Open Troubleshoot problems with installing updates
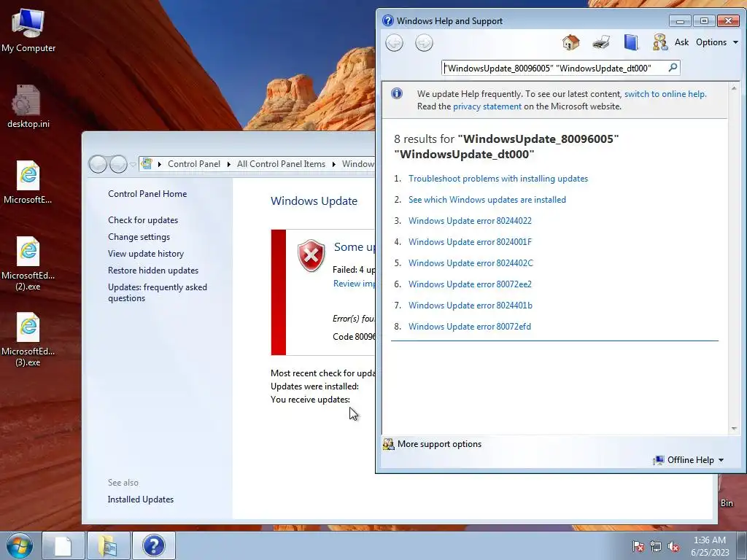This screenshot has width=747, height=560. pyautogui.click(x=498, y=179)
